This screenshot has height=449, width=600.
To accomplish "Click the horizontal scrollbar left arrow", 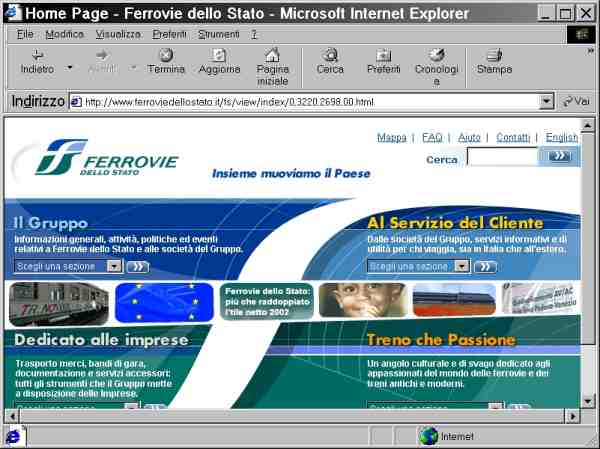I will tap(12, 416).
